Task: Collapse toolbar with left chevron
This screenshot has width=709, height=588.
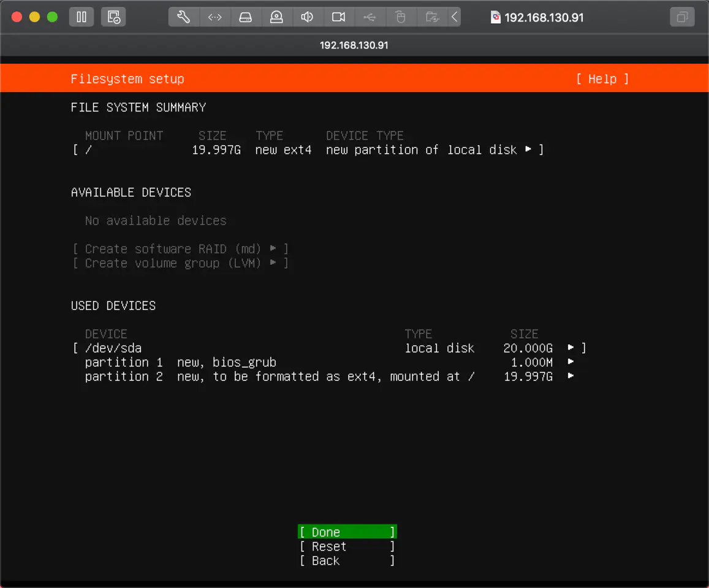Action: tap(455, 17)
